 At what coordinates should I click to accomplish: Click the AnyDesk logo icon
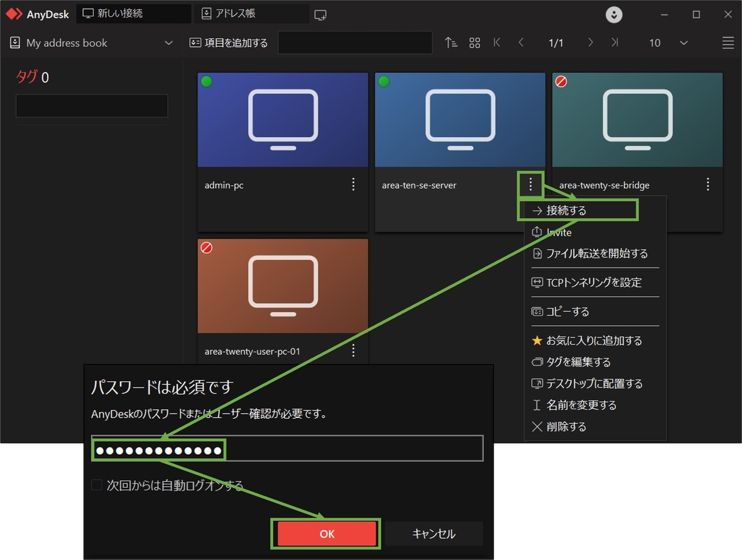(x=15, y=14)
